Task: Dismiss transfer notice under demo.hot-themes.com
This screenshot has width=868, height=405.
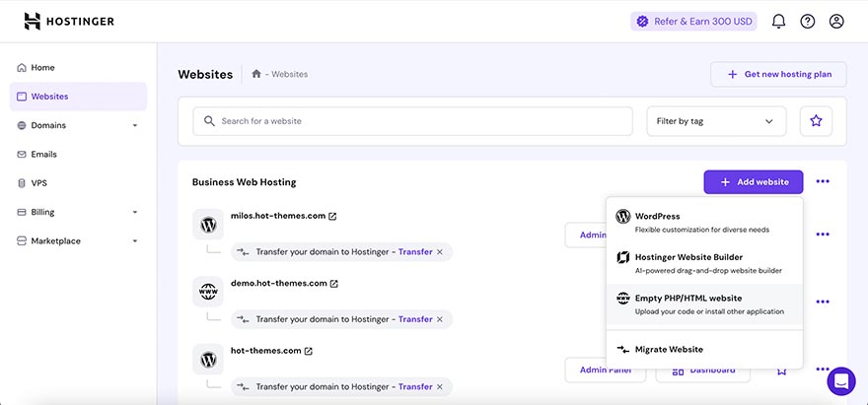Action: (x=440, y=319)
